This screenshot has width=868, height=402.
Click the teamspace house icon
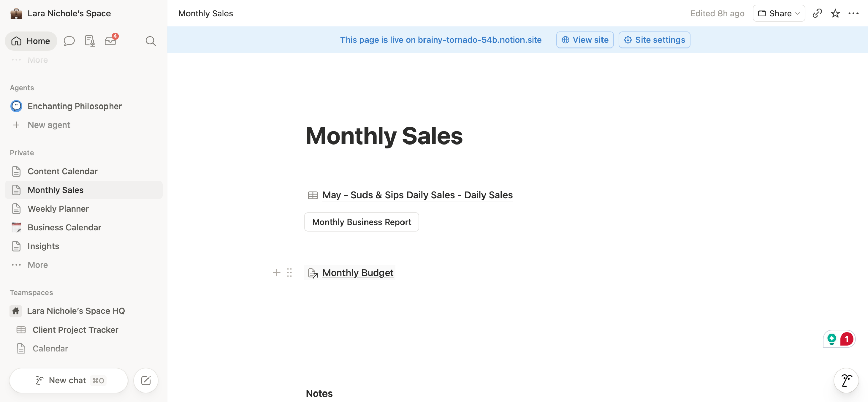[16, 311]
